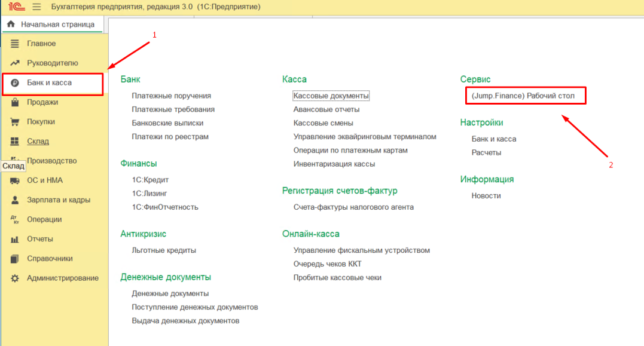Open Банк и касса section
The width and height of the screenshot is (644, 346).
tap(49, 82)
